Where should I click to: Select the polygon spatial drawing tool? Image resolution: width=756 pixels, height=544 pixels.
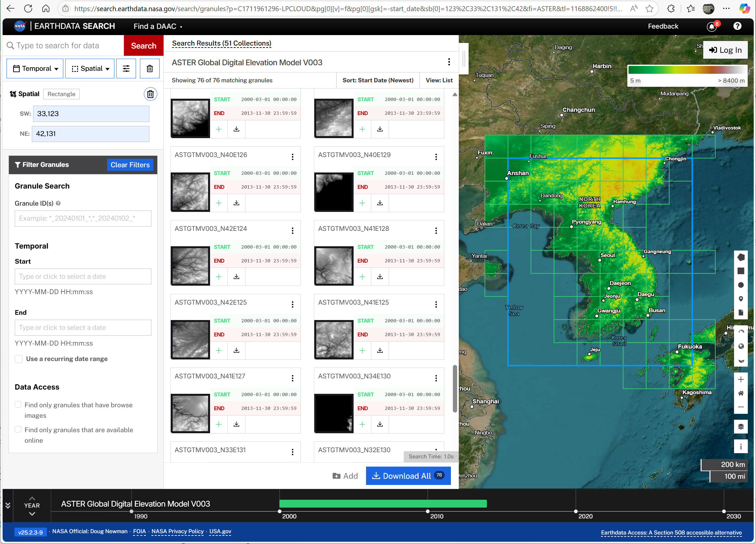coord(741,257)
